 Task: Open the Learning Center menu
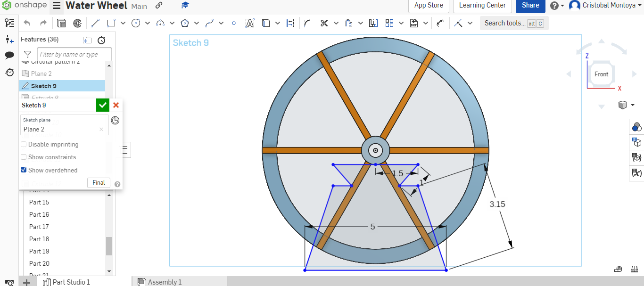pyautogui.click(x=482, y=5)
